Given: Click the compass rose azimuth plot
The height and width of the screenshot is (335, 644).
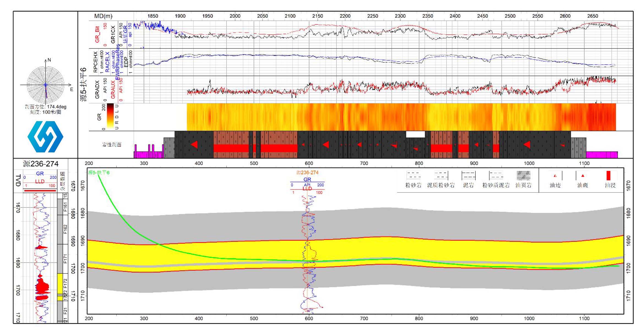Looking at the screenshot, I should (46, 85).
